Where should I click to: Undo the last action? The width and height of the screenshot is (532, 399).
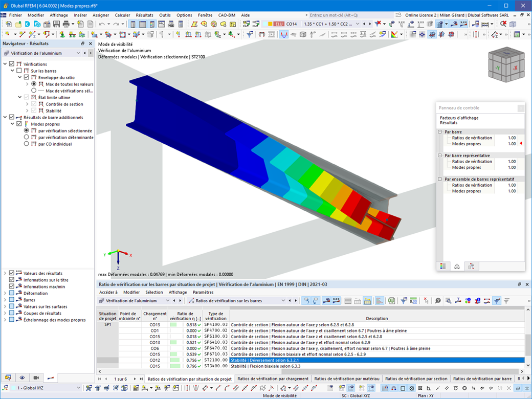pos(102,24)
